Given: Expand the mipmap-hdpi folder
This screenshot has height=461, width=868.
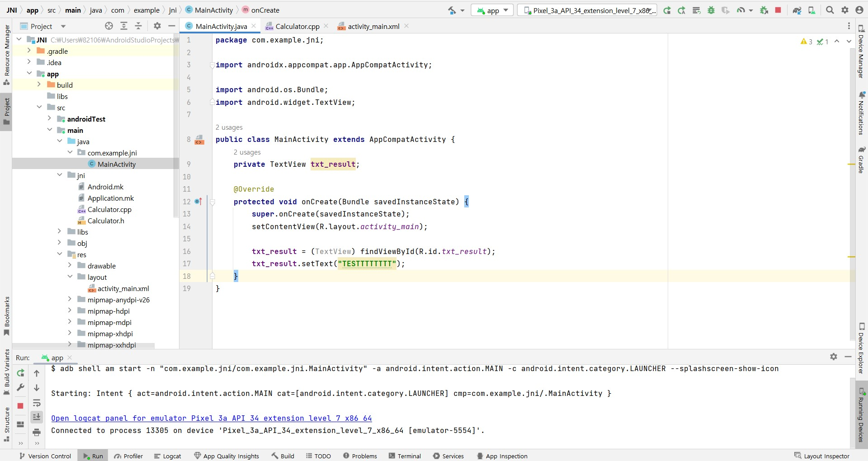Looking at the screenshot, I should [x=69, y=310].
